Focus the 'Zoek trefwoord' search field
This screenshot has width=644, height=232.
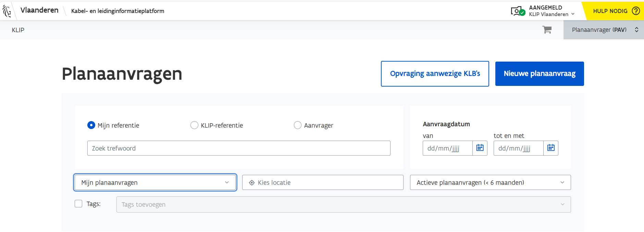pos(239,148)
